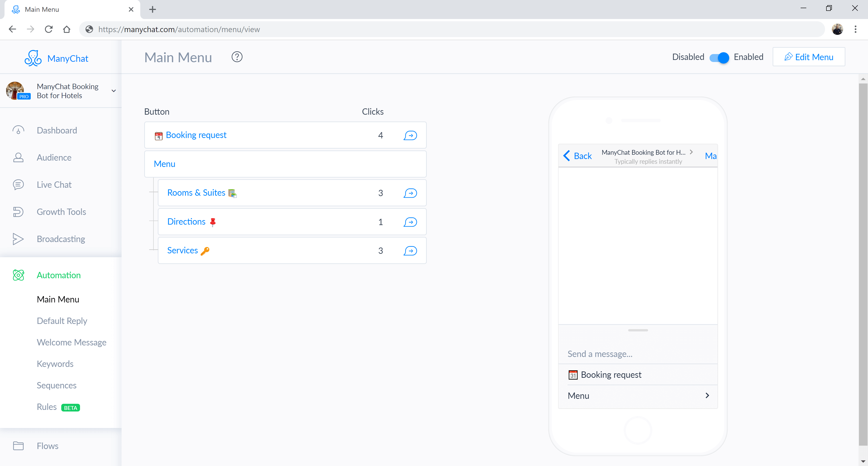Click the Edit Menu button
868x466 pixels.
click(809, 57)
